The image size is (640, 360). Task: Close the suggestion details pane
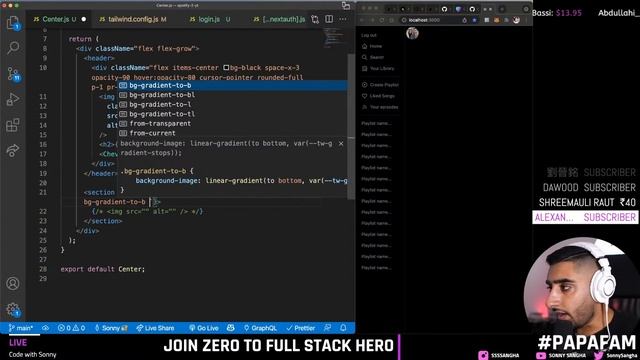click(341, 144)
